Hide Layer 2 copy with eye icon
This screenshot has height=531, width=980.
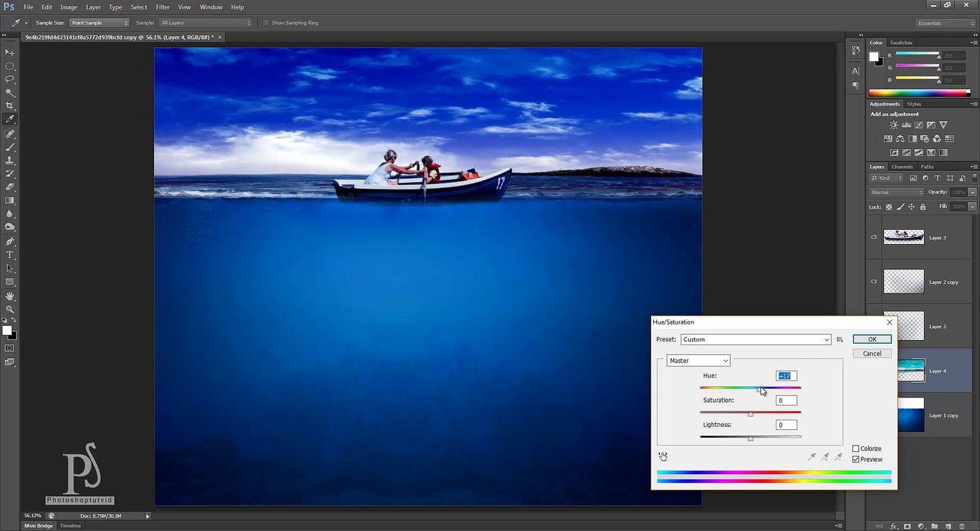pos(874,282)
